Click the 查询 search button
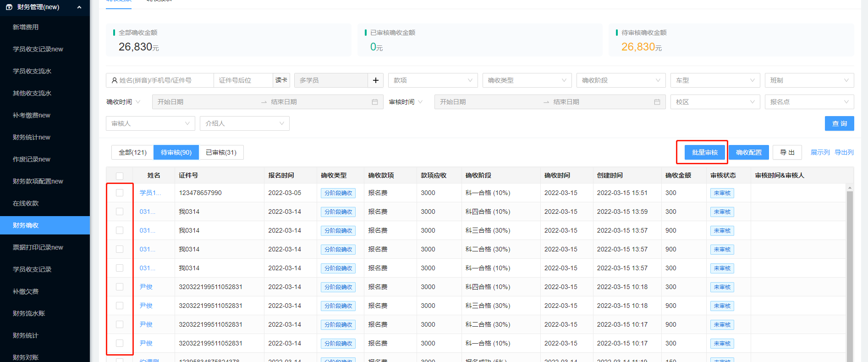 click(839, 123)
